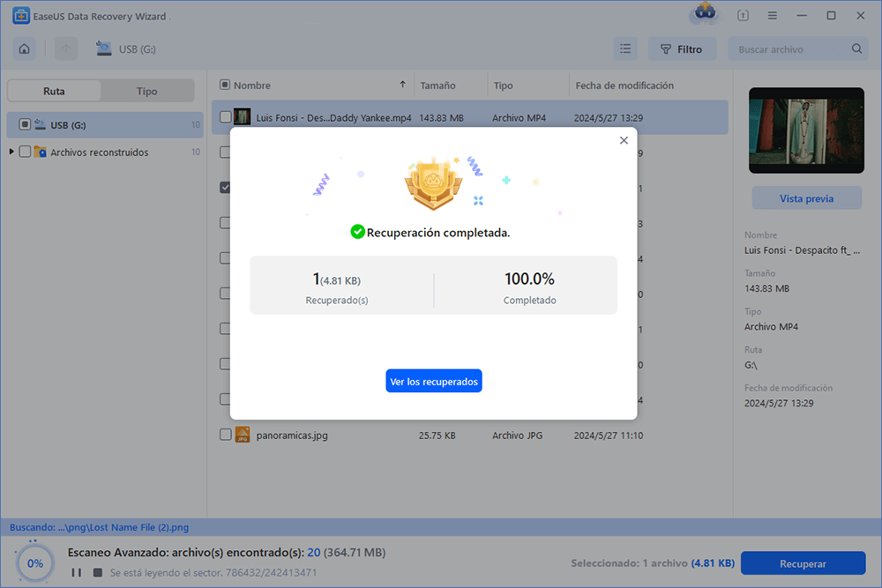Sort by Tamaño column header
This screenshot has height=588, width=882.
437,86
